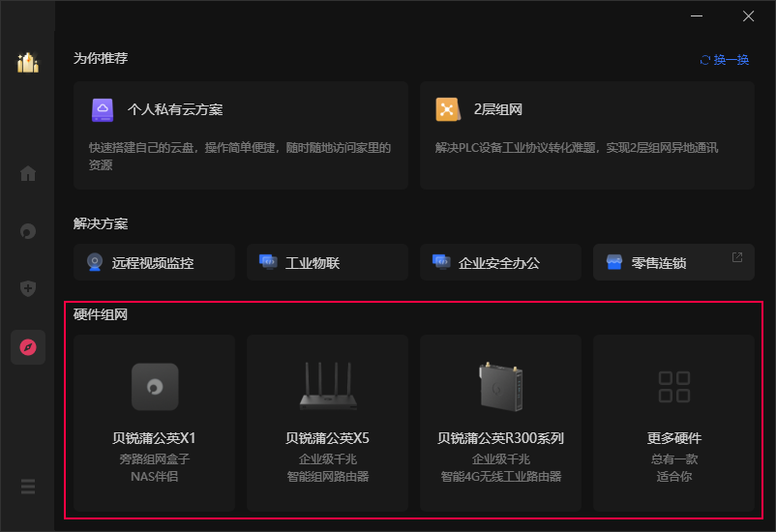Viewport: 776px width, 532px height.
Task: Click the 智能组网路由器 description text
Action: (x=328, y=477)
